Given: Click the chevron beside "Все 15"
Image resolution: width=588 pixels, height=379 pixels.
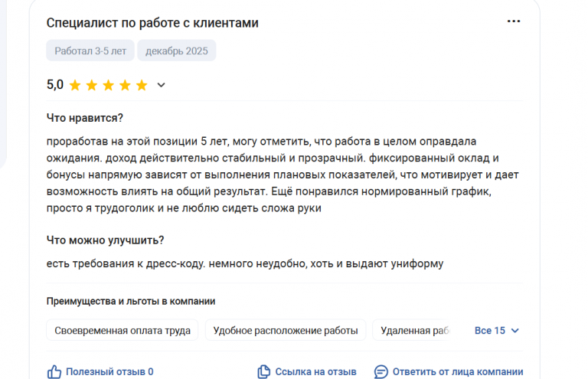Looking at the screenshot, I should tap(515, 331).
